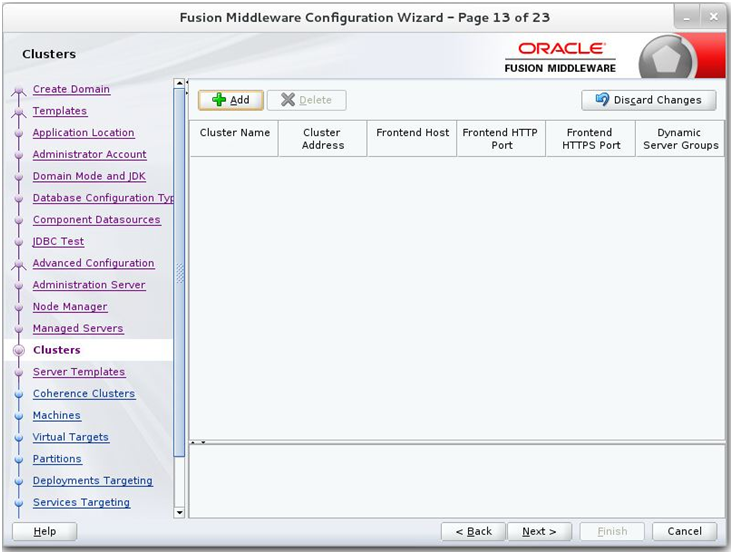This screenshot has width=733, height=554.
Task: Open Help for Clusters page
Action: (44, 532)
